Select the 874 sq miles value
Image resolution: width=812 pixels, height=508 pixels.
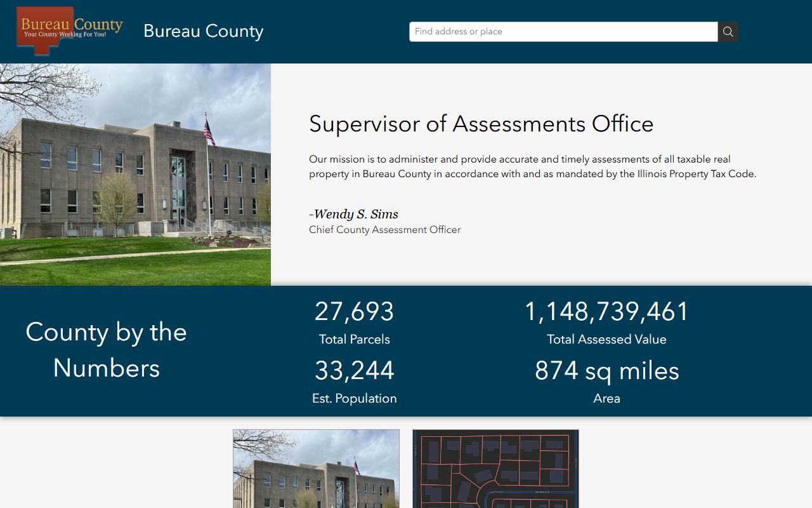pyautogui.click(x=607, y=371)
